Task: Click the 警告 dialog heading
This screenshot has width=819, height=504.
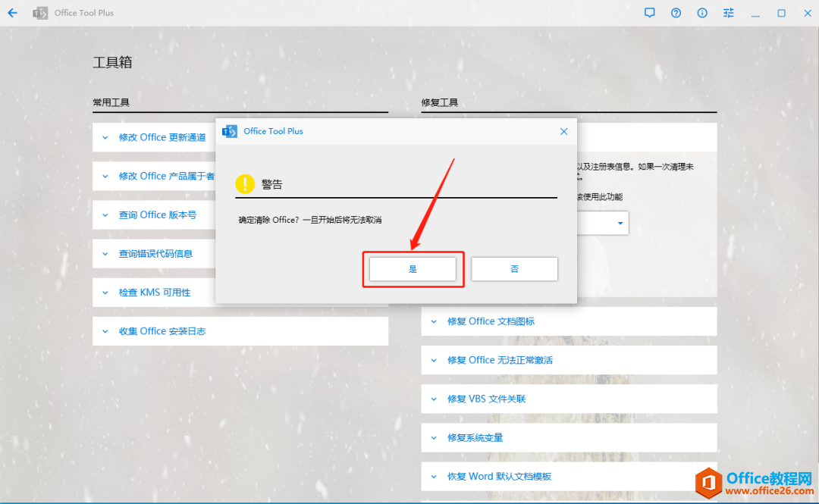Action: pyautogui.click(x=271, y=184)
